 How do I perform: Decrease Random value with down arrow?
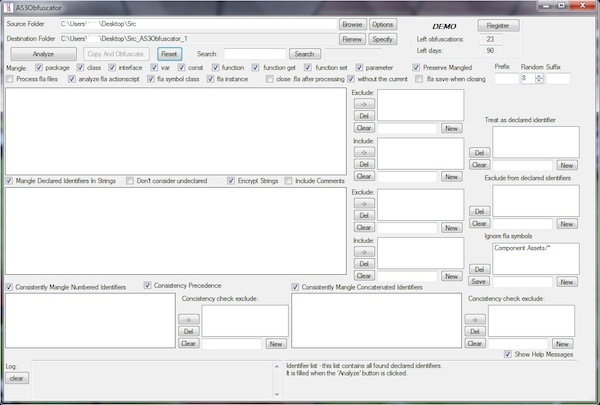tap(540, 81)
